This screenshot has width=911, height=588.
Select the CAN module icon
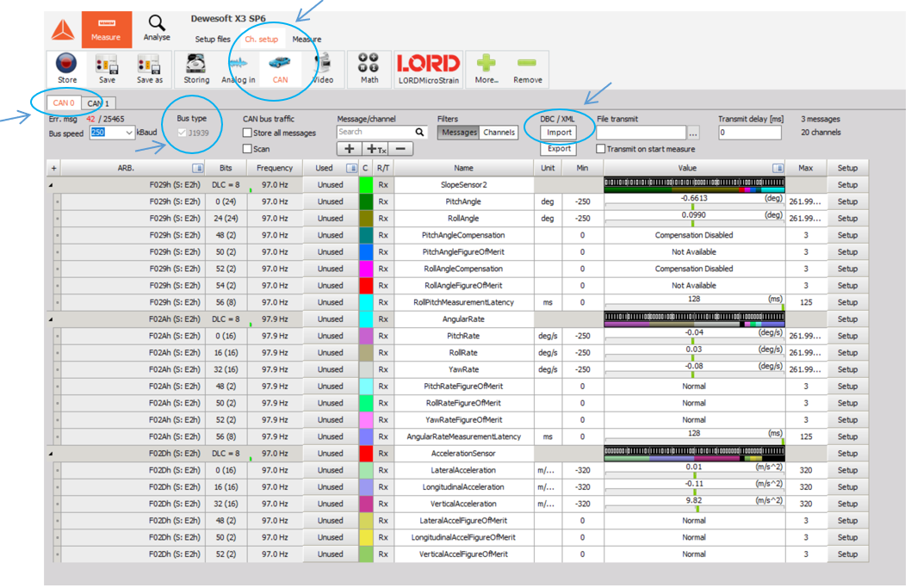(x=280, y=69)
